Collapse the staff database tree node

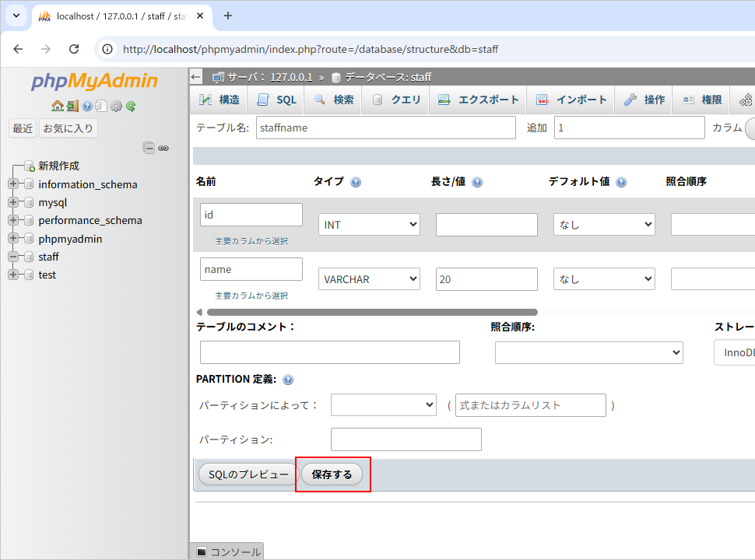(13, 257)
